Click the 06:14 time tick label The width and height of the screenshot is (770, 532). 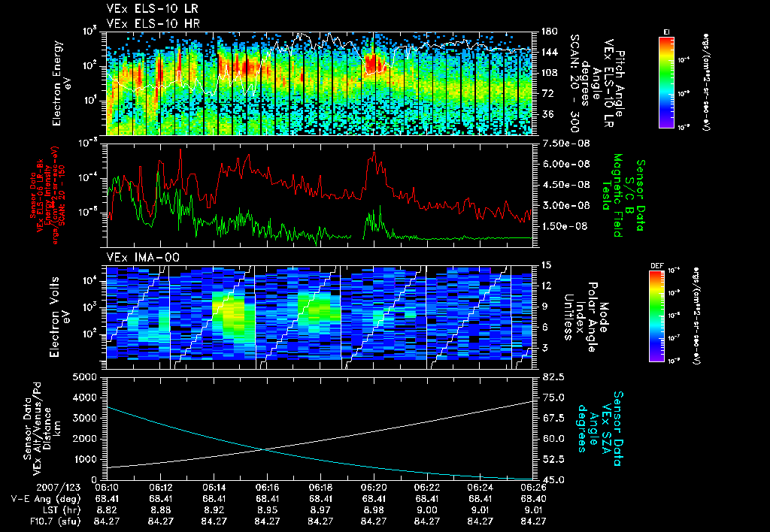click(214, 488)
